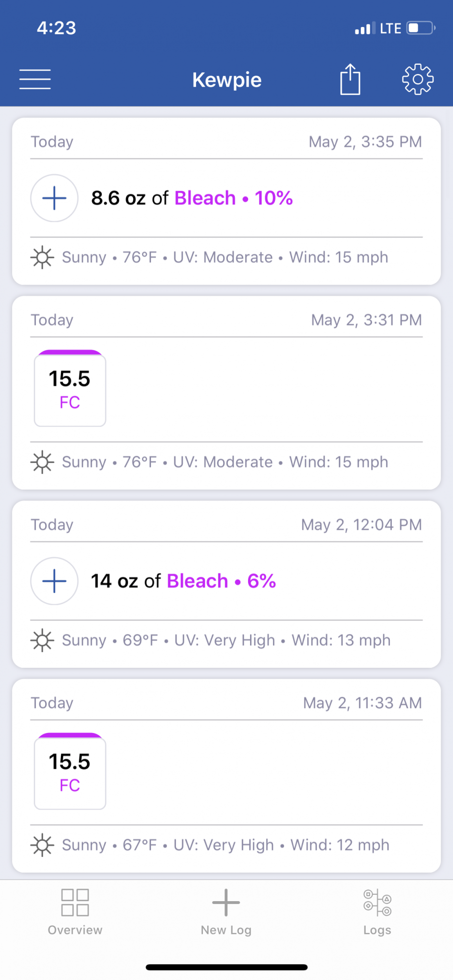This screenshot has height=980, width=453.
Task: Open the log card dated May 2, 3:35 PM
Action: [x=226, y=201]
